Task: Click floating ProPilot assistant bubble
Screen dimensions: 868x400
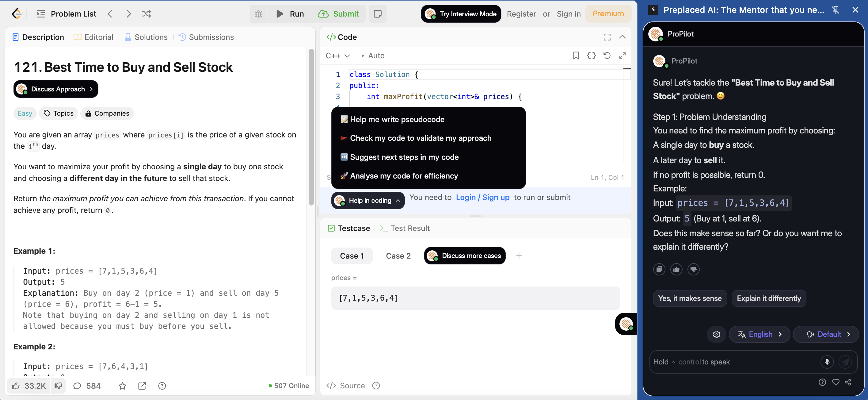Action: click(626, 324)
